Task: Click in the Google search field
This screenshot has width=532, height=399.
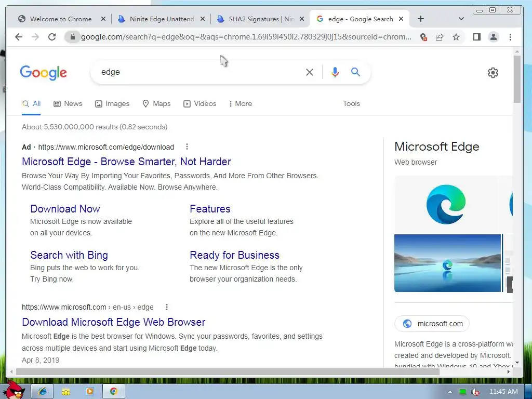Action: tap(200, 72)
